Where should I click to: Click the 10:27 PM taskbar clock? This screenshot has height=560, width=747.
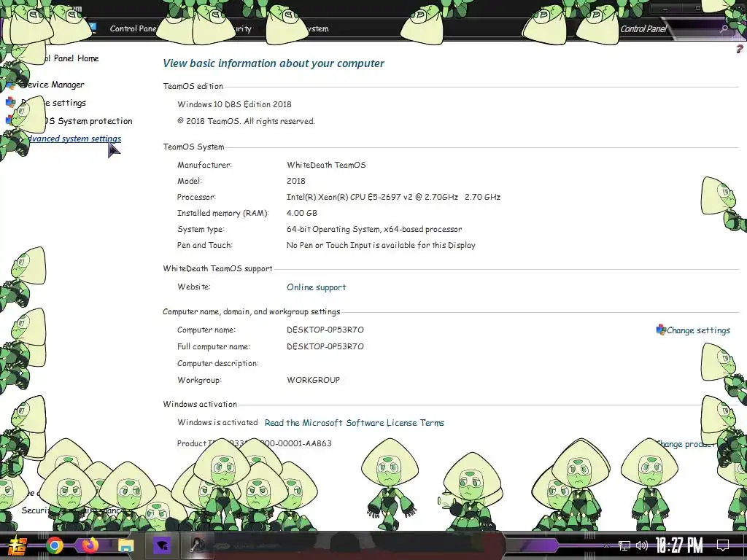pos(679,545)
